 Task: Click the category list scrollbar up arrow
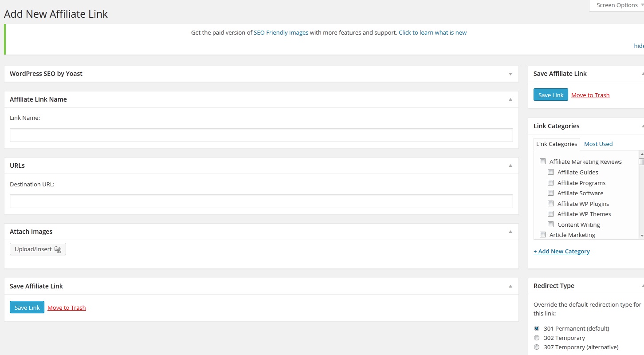(641, 154)
